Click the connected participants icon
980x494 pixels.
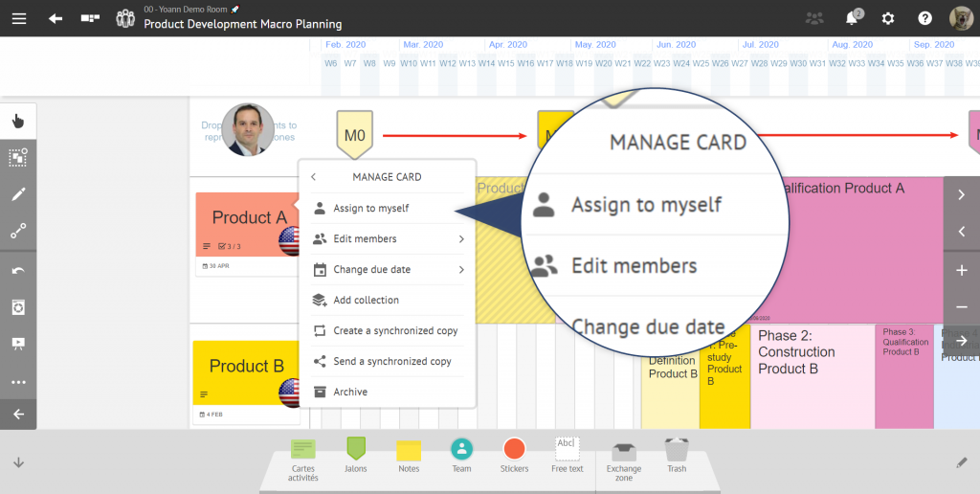point(814,18)
